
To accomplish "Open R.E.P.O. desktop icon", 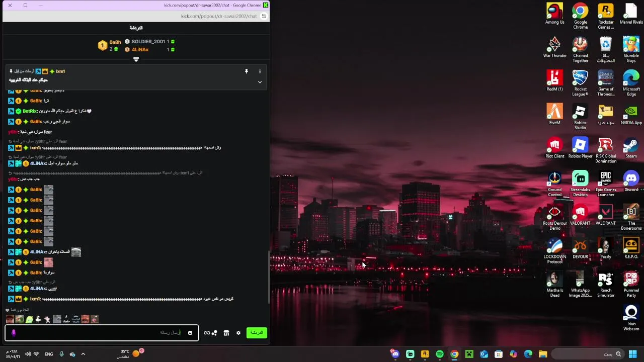I will pos(631,249).
